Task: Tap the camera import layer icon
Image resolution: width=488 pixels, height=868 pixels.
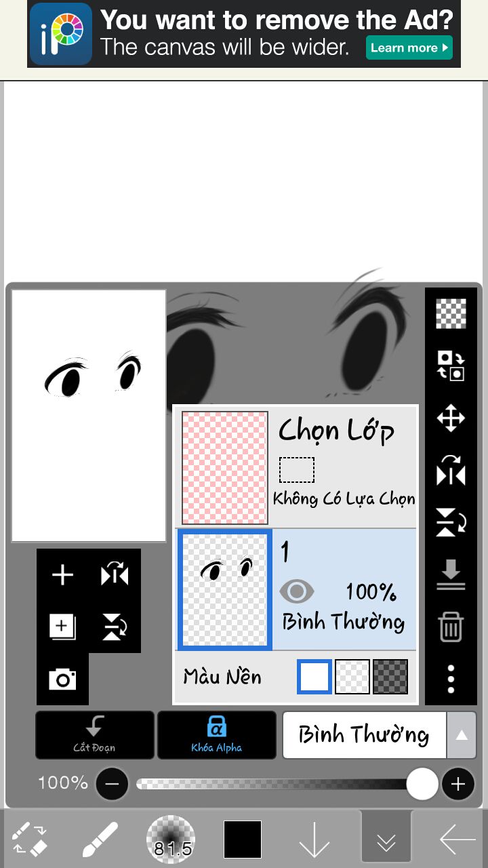Action: tap(62, 679)
